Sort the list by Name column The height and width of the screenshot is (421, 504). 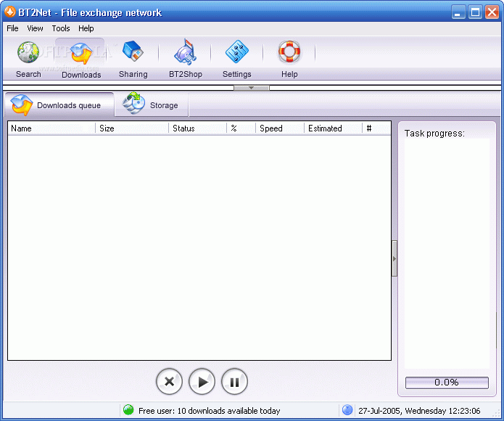coord(51,128)
